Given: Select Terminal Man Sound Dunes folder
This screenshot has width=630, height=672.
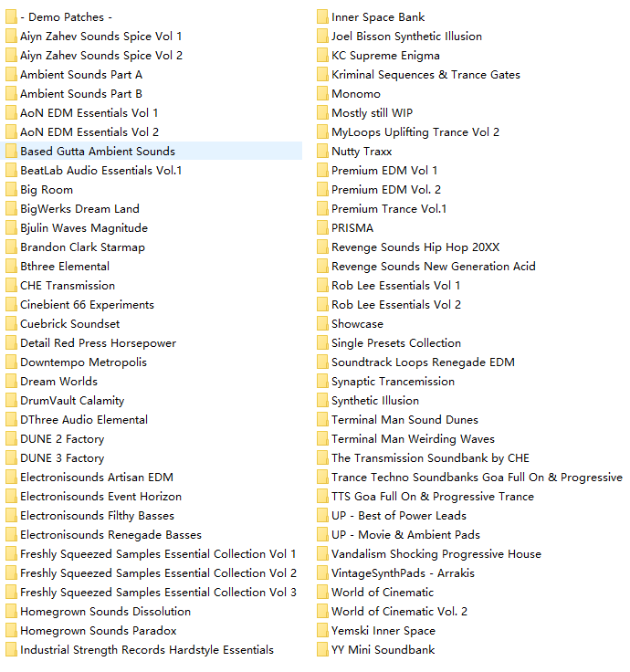Looking at the screenshot, I should pos(404,420).
